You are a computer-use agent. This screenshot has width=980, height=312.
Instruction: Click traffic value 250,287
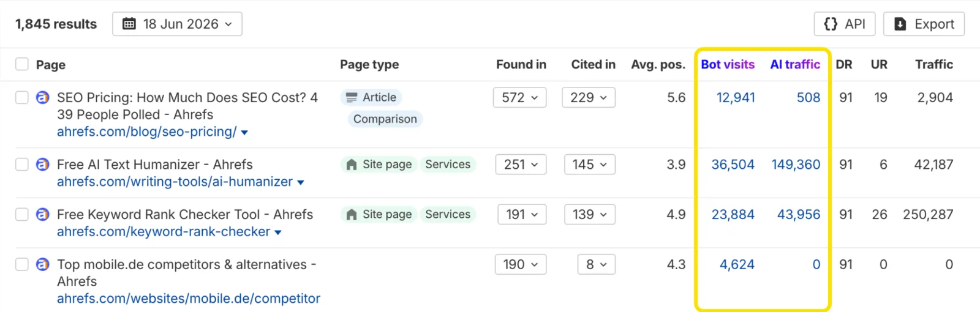(x=928, y=214)
